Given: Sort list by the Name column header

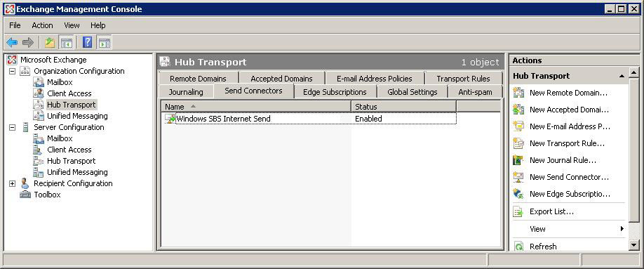Looking at the screenshot, I should (x=256, y=107).
